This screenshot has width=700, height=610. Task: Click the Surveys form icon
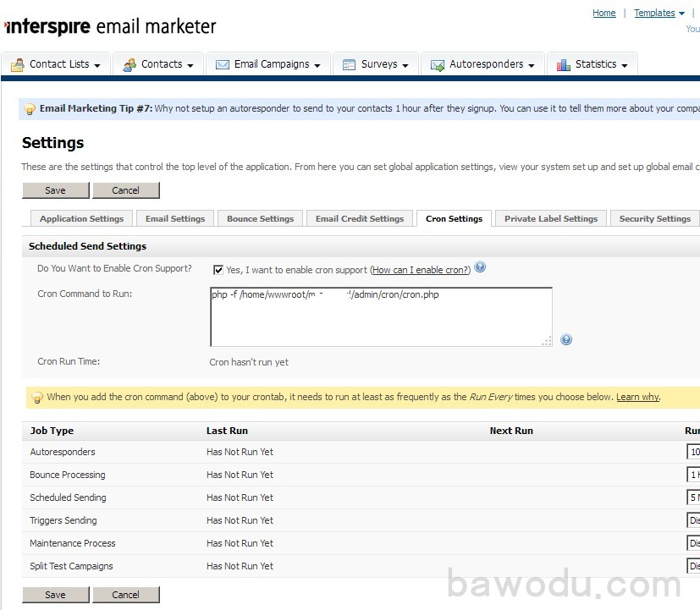(349, 65)
